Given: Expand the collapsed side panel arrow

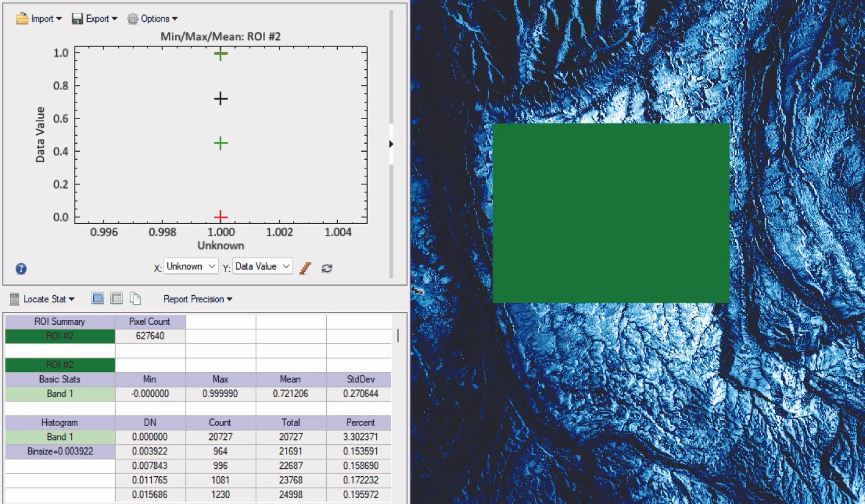Looking at the screenshot, I should [x=391, y=144].
